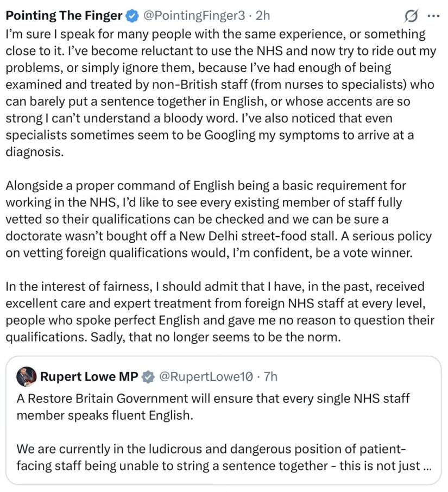Click the 'Sadly, that no longer seems' sentence

coord(216,337)
